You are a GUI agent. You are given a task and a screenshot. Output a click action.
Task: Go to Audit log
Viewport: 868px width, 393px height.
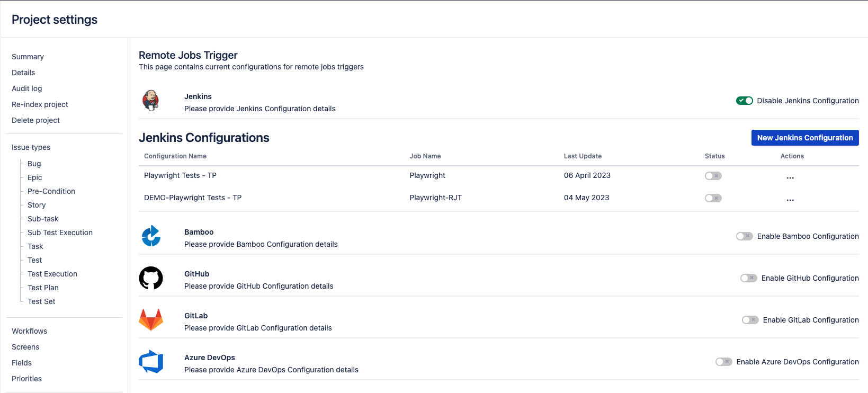click(26, 88)
